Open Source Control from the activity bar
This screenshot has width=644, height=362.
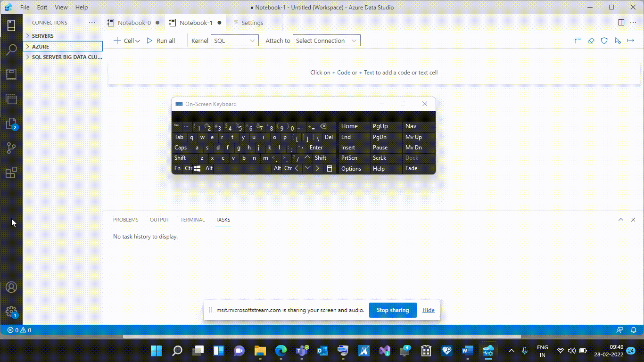11,148
